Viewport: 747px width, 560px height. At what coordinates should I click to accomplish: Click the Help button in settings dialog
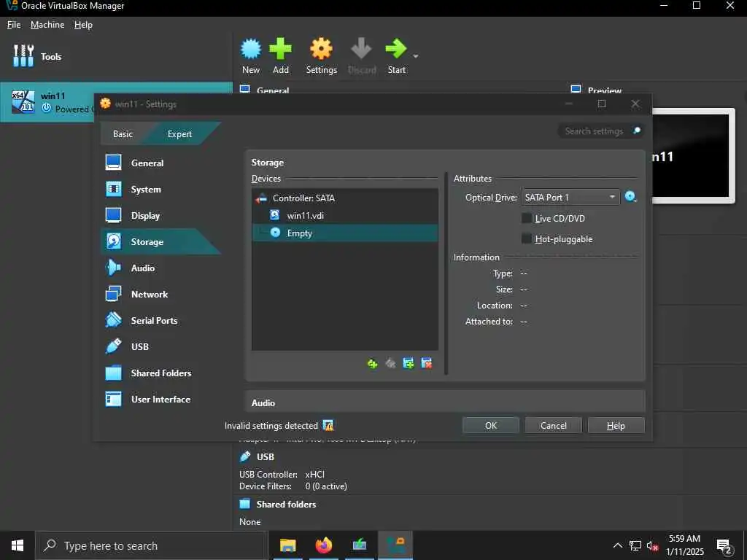(x=616, y=425)
